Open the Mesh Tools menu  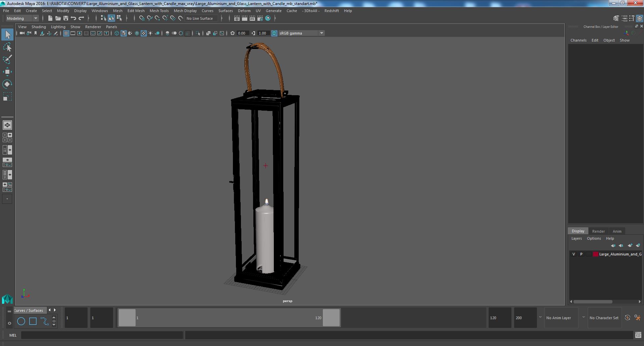pyautogui.click(x=159, y=11)
